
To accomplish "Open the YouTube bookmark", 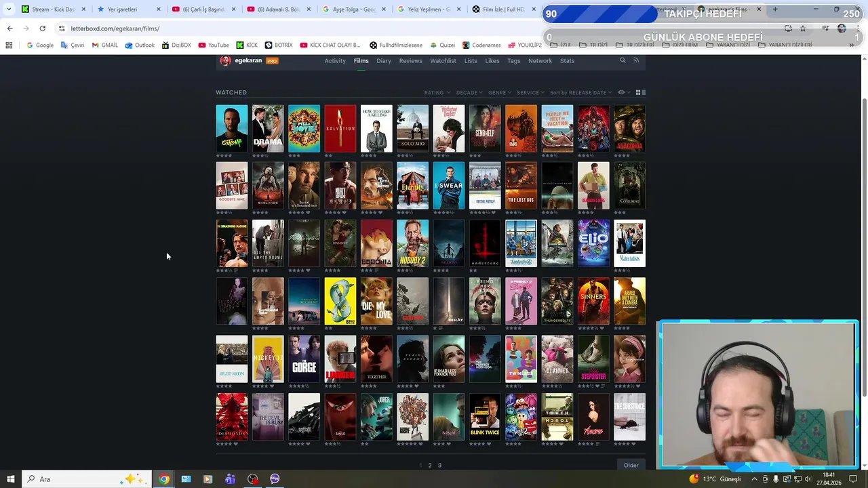I will [214, 45].
